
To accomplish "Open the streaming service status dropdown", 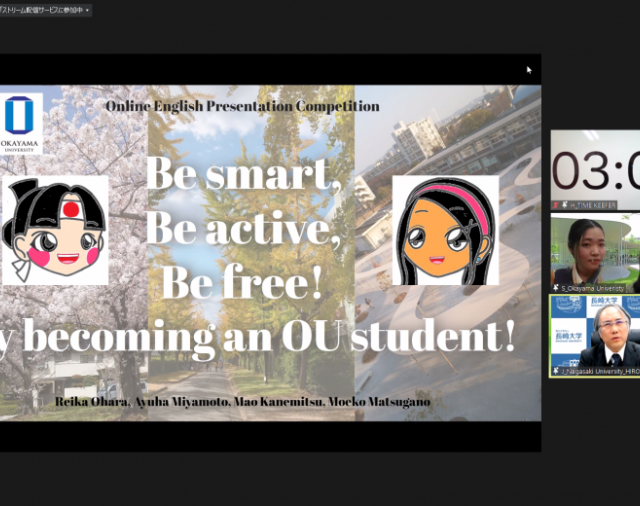I will pos(45,10).
